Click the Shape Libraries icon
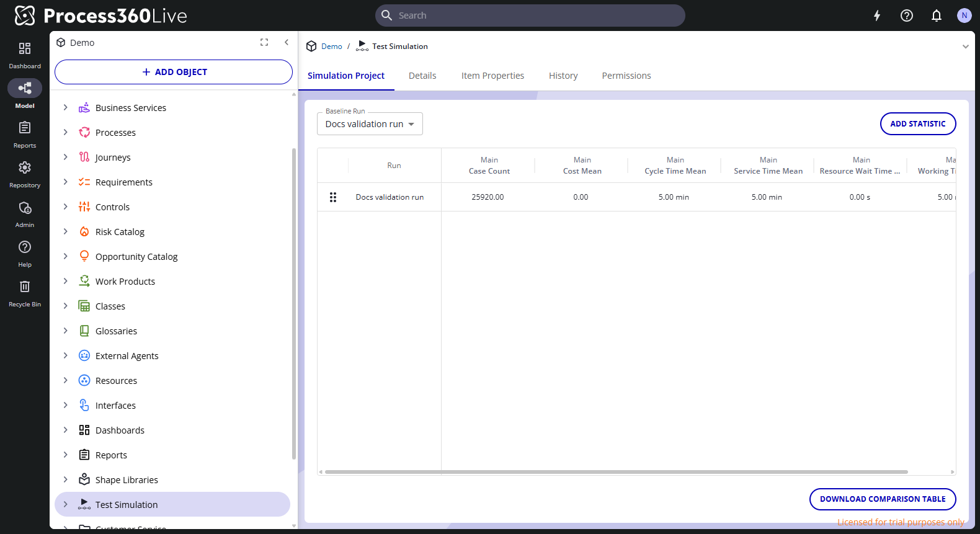Viewport: 980px width, 534px height. [84, 479]
